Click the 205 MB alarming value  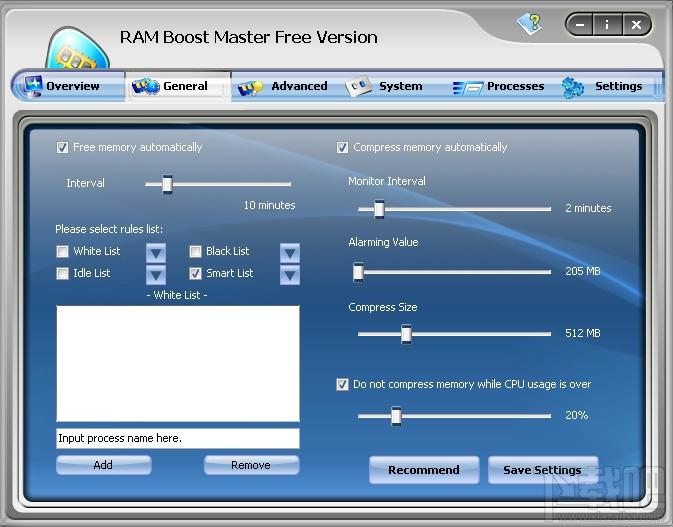[582, 271]
